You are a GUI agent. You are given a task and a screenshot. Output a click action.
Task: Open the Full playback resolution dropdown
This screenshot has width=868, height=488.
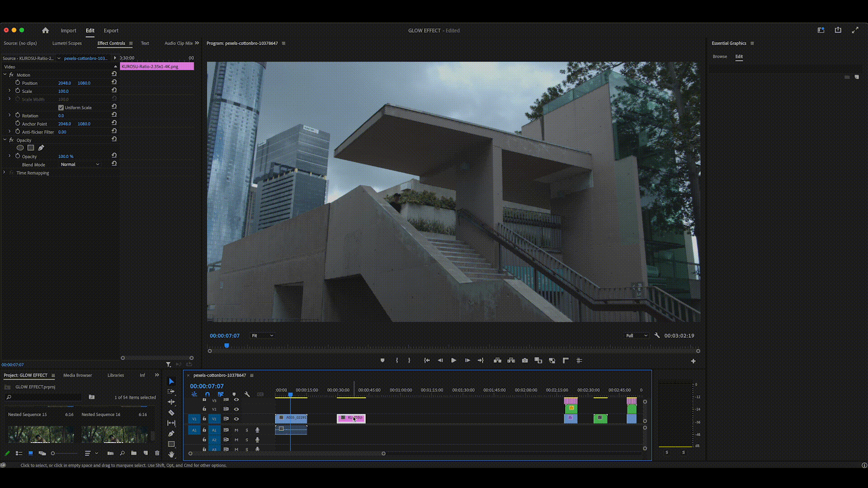(637, 336)
